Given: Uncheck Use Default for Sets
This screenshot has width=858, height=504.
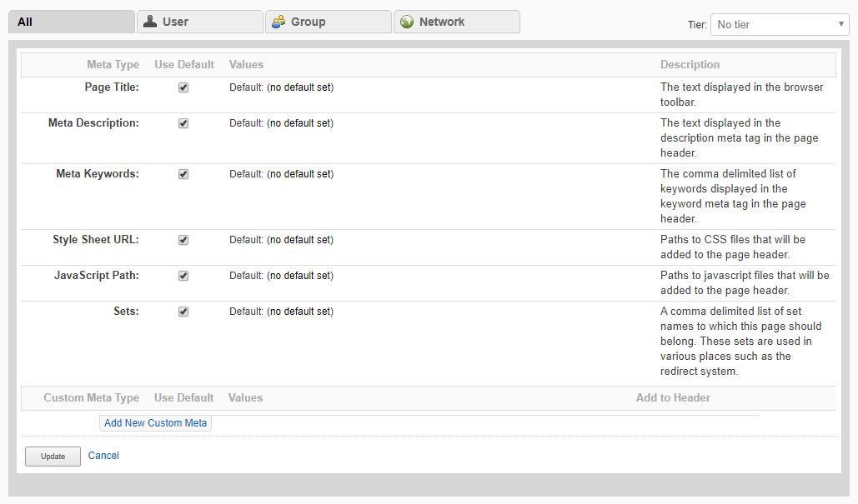Looking at the screenshot, I should (183, 312).
